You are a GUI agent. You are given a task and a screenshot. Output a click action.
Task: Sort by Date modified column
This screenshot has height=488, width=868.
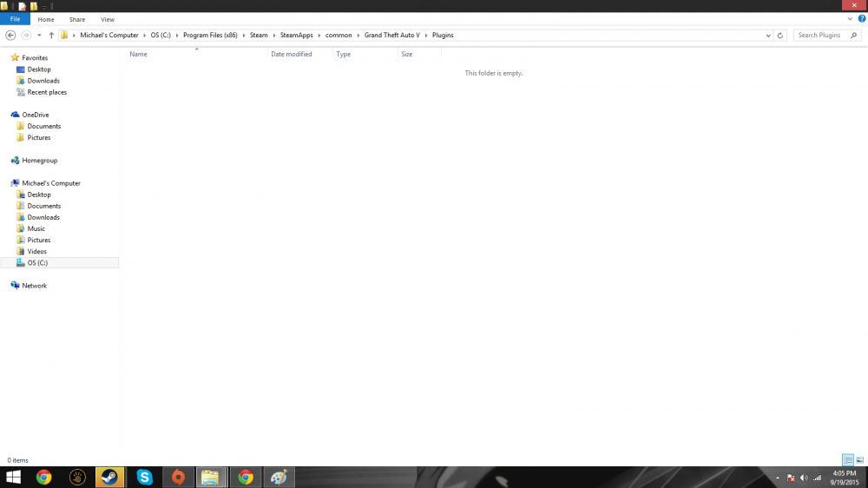pos(291,54)
